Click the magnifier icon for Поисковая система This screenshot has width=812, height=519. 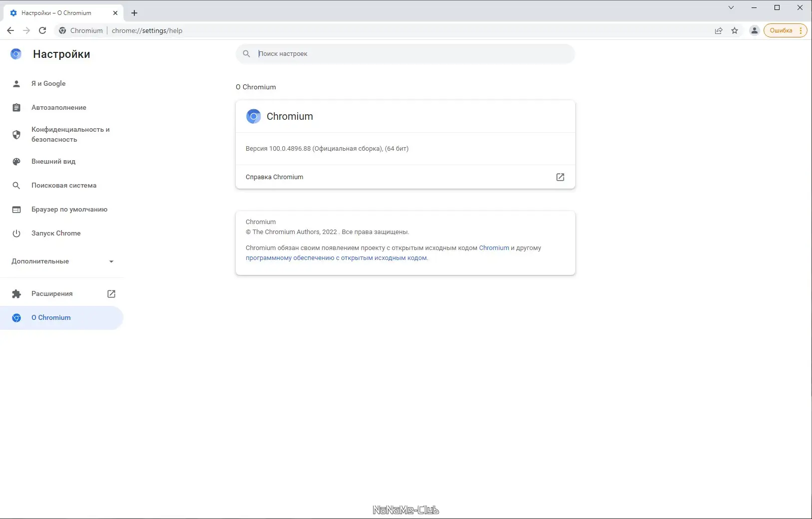16,186
